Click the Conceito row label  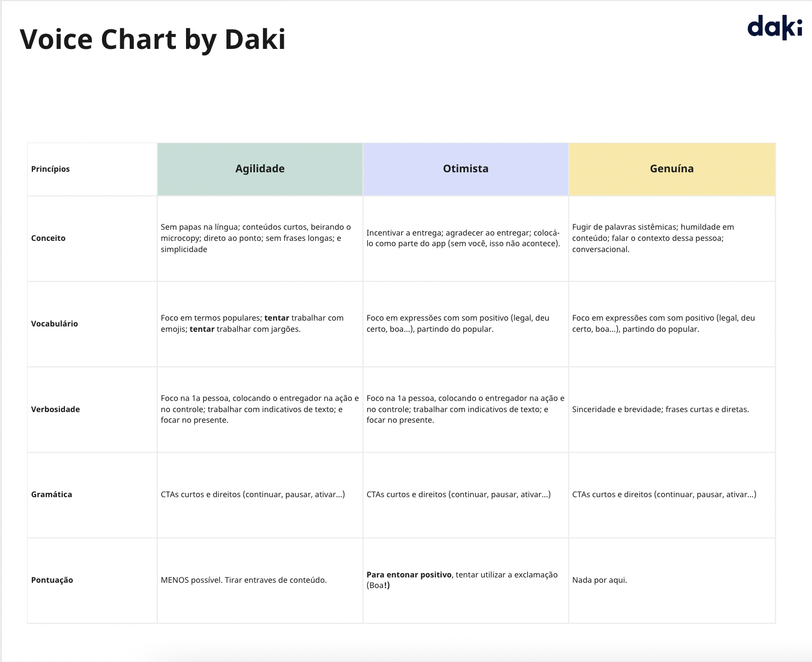(x=48, y=238)
